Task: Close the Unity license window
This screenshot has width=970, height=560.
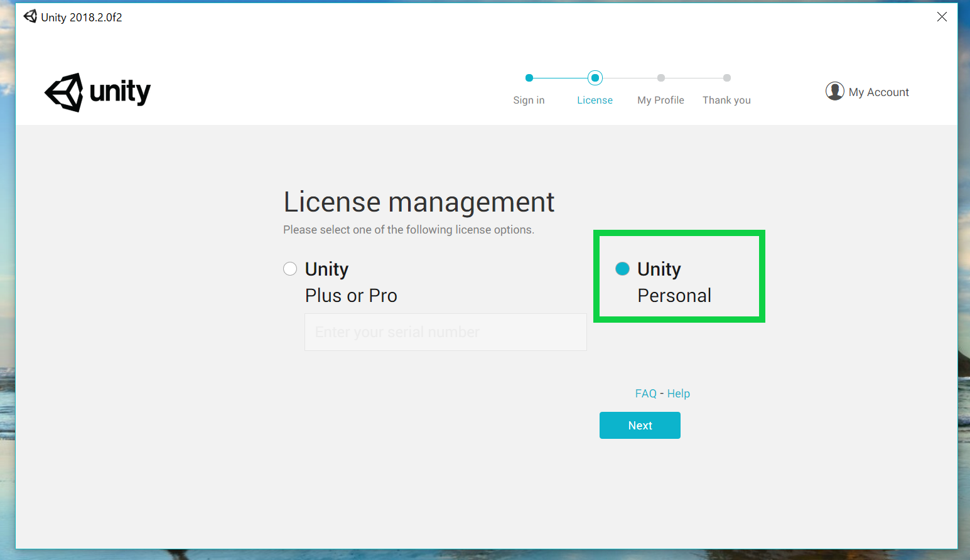Action: [942, 17]
